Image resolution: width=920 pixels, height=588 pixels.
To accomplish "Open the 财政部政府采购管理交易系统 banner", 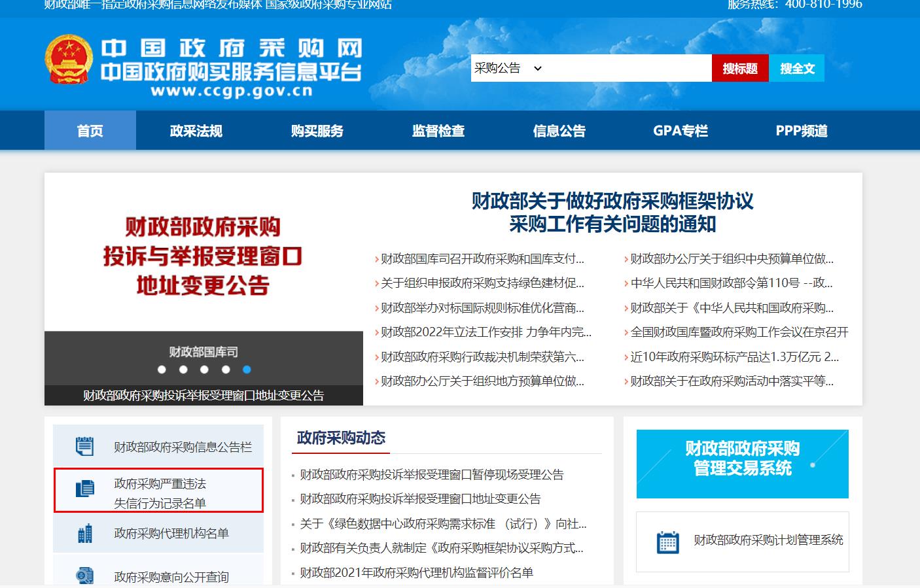I will (743, 464).
